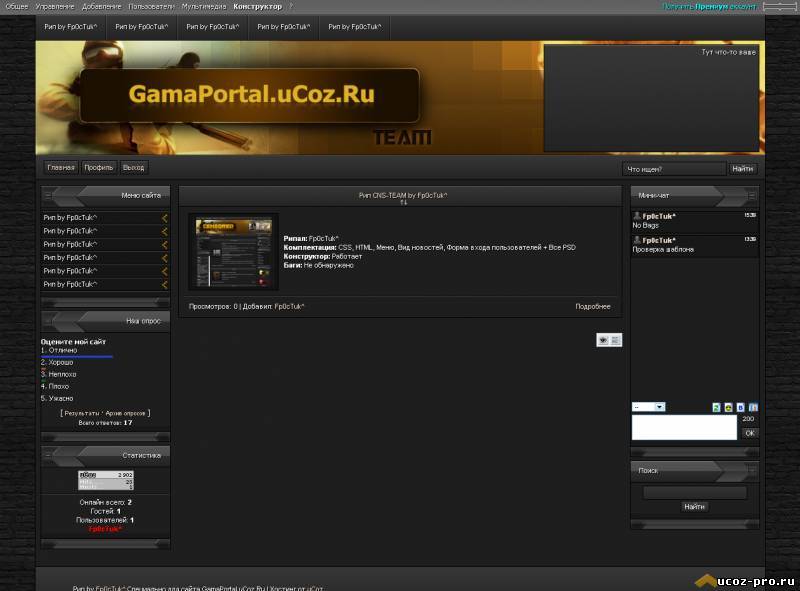Image resolution: width=800 pixels, height=591 pixels.
Task: Click the statistics counter image
Action: [x=106, y=480]
